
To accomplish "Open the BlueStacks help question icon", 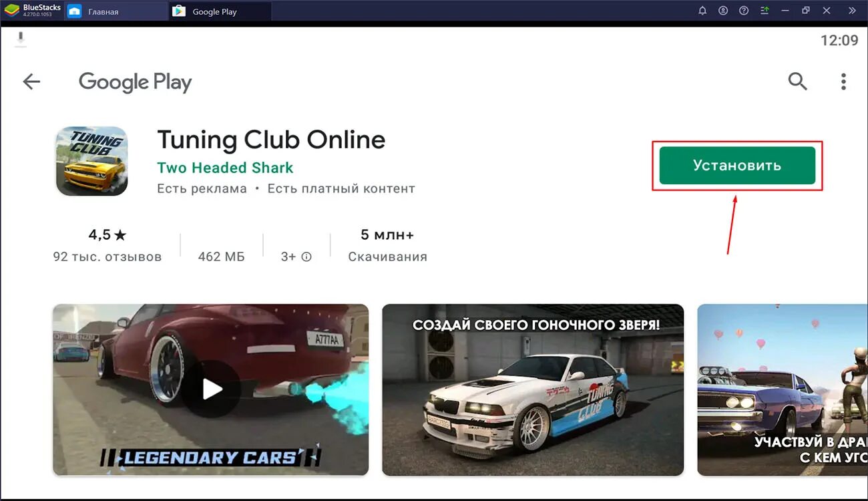I will [x=744, y=11].
